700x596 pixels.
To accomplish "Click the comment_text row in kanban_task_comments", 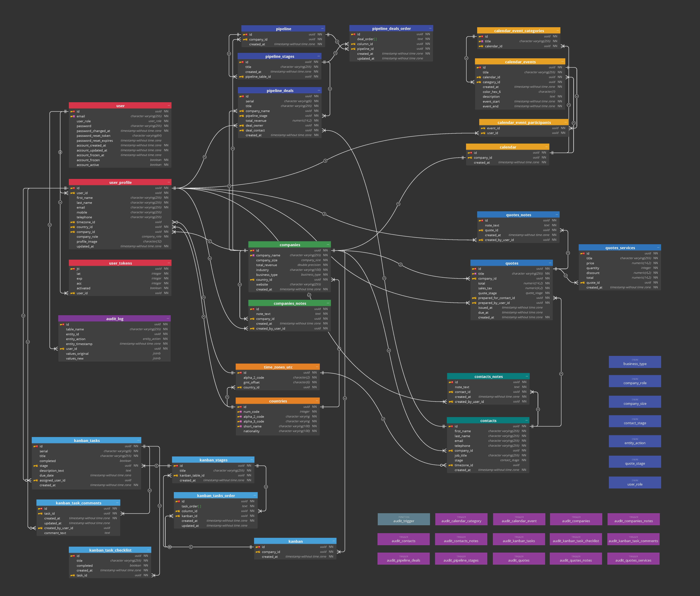I will [78, 533].
